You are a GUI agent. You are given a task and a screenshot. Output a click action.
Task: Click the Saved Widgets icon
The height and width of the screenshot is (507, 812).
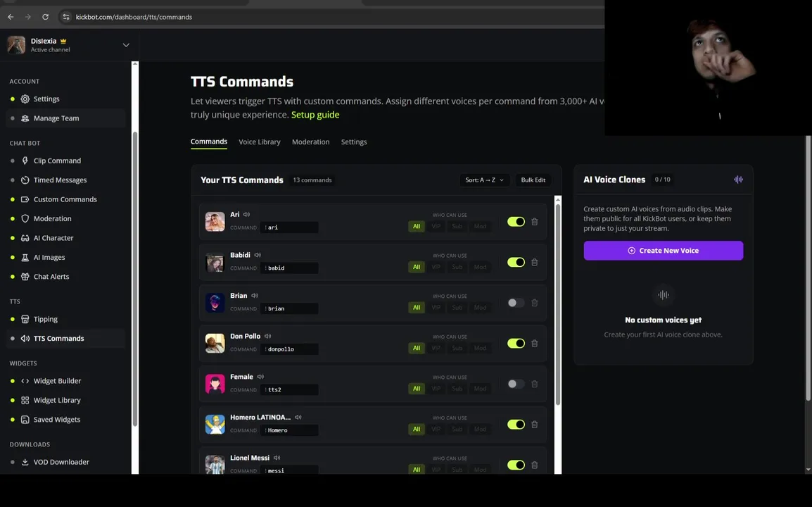pyautogui.click(x=25, y=420)
